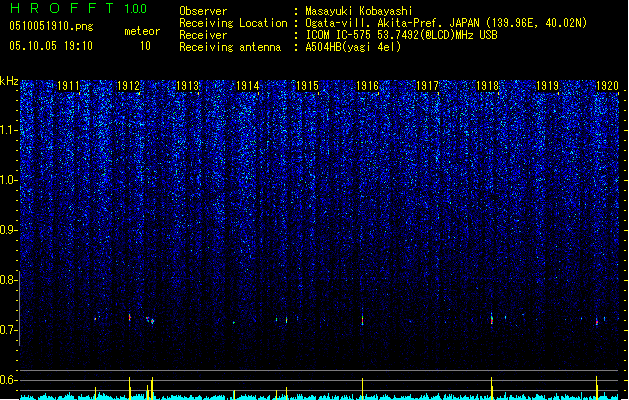This screenshot has width=629, height=400.
Task: Click version number 1.0.0
Action: pos(135,9)
